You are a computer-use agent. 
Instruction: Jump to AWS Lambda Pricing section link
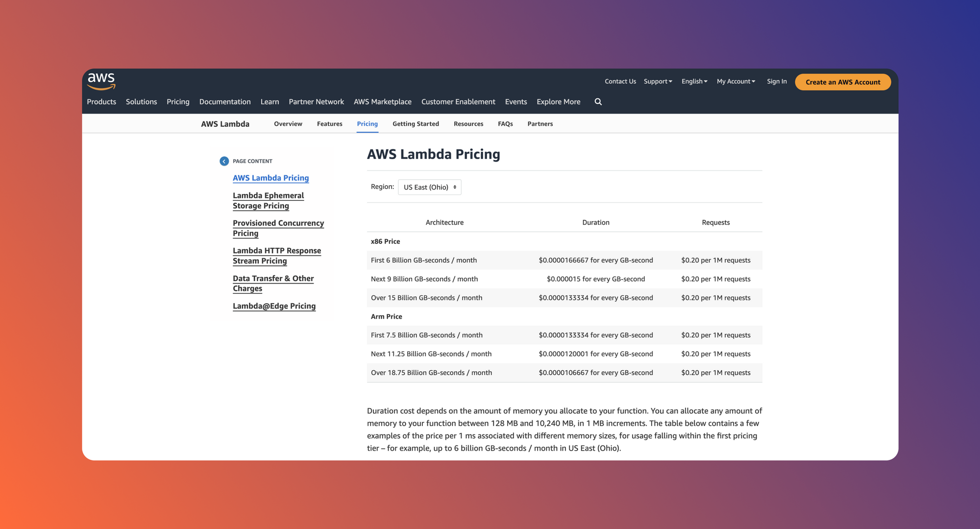(x=270, y=178)
